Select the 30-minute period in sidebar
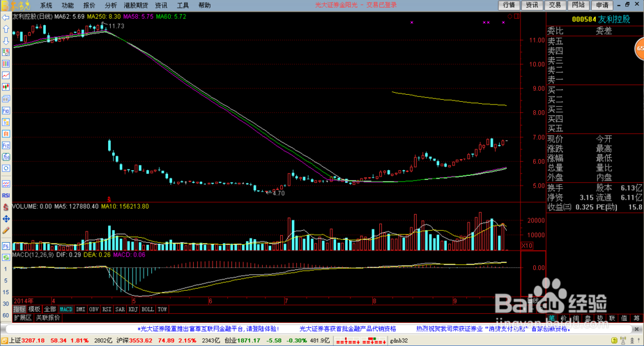 [x=6, y=303]
